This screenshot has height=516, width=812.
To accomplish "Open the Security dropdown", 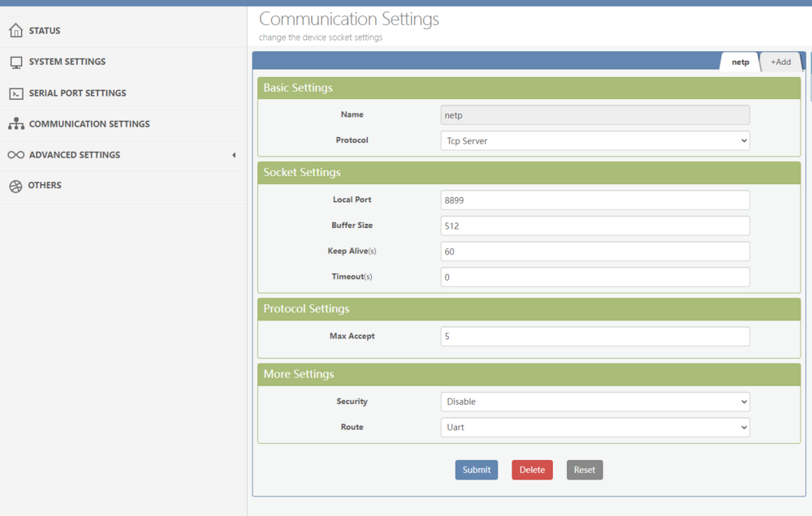I will point(594,402).
